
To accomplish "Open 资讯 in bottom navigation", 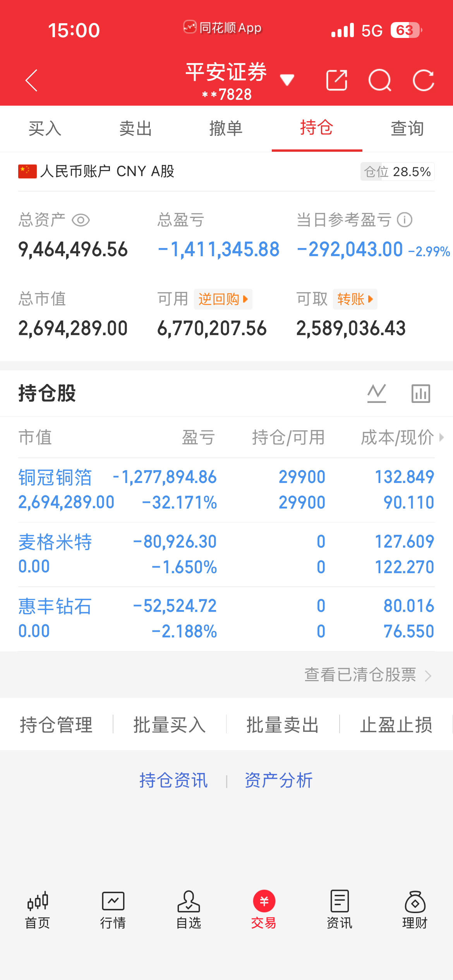I will click(x=340, y=910).
